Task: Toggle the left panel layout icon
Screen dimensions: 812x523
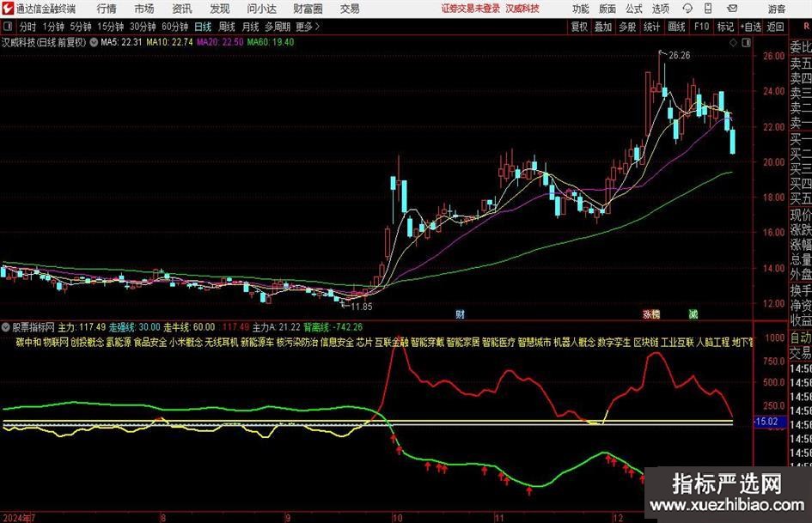Action: click(x=8, y=27)
